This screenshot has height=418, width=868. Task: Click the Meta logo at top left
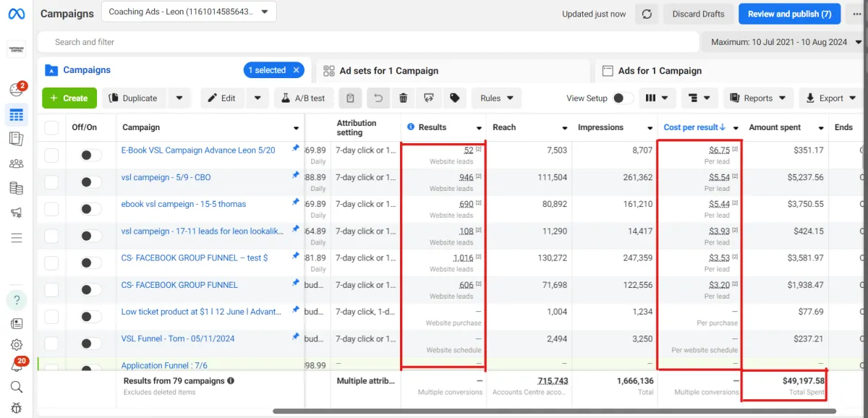(16, 14)
